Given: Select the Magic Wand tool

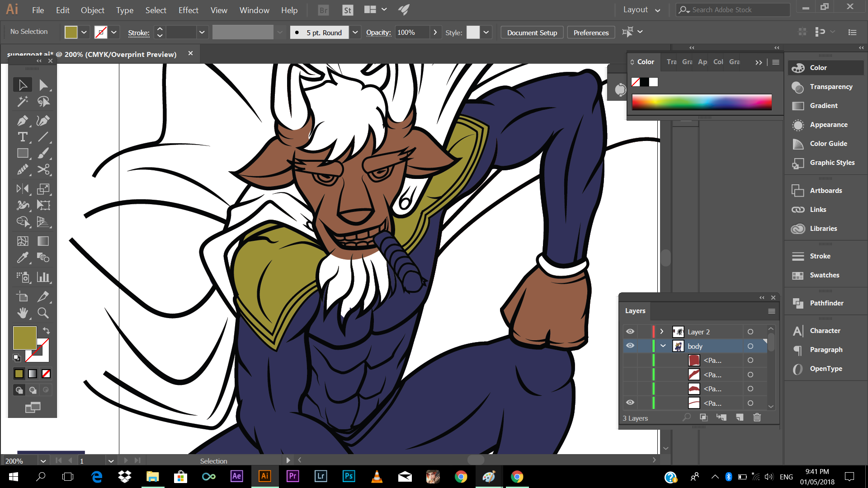Looking at the screenshot, I should point(22,102).
